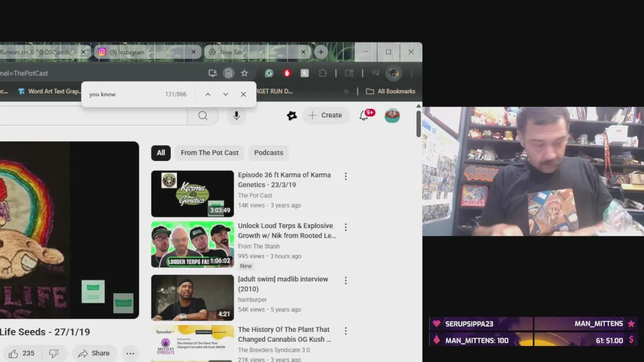Click the YouTube search magnifier button

203,116
